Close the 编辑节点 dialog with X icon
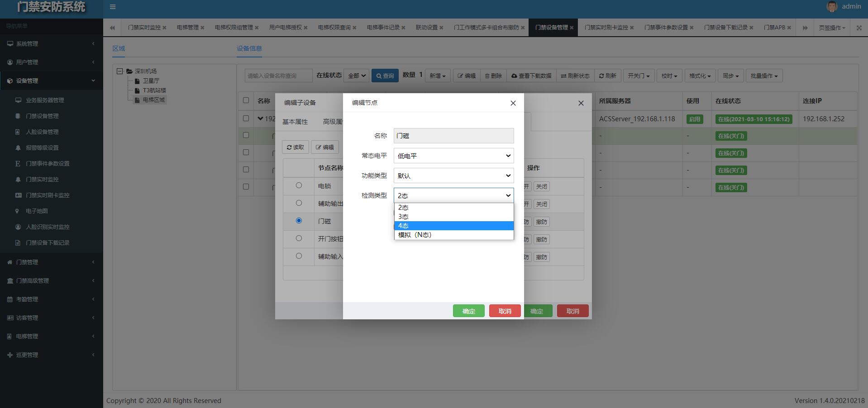Viewport: 868px width, 408px height. (x=513, y=103)
